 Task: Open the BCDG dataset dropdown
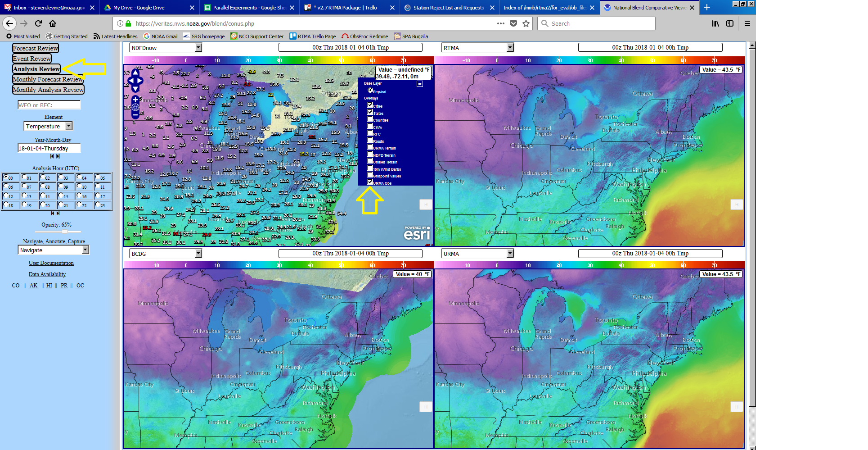tap(166, 254)
